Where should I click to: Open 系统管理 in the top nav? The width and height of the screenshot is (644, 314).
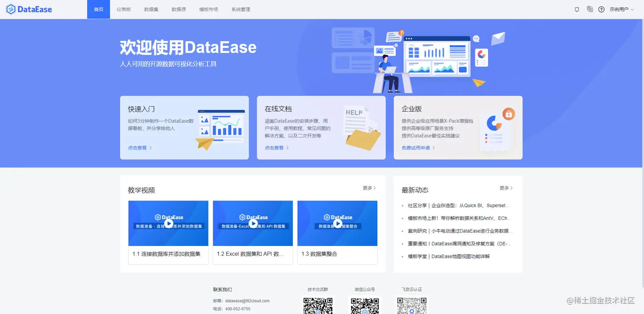[241, 9]
